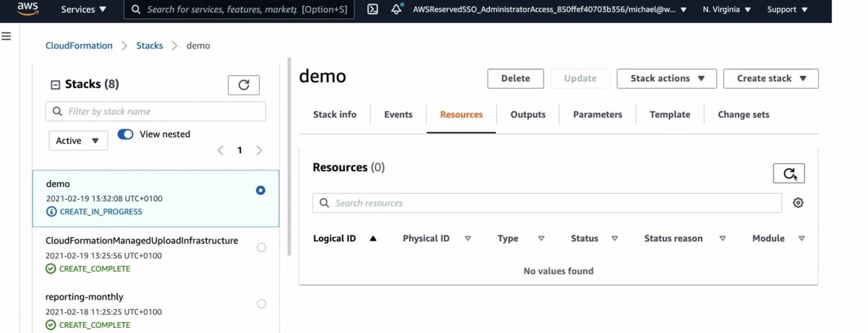868x333 pixels.
Task: Click the Physical ID column header
Action: coord(426,238)
